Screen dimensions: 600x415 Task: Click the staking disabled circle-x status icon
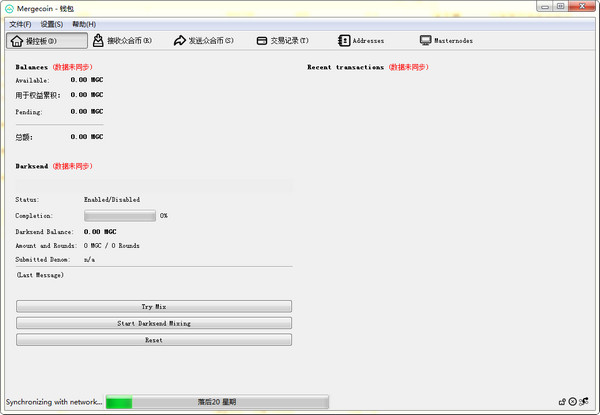click(573, 402)
